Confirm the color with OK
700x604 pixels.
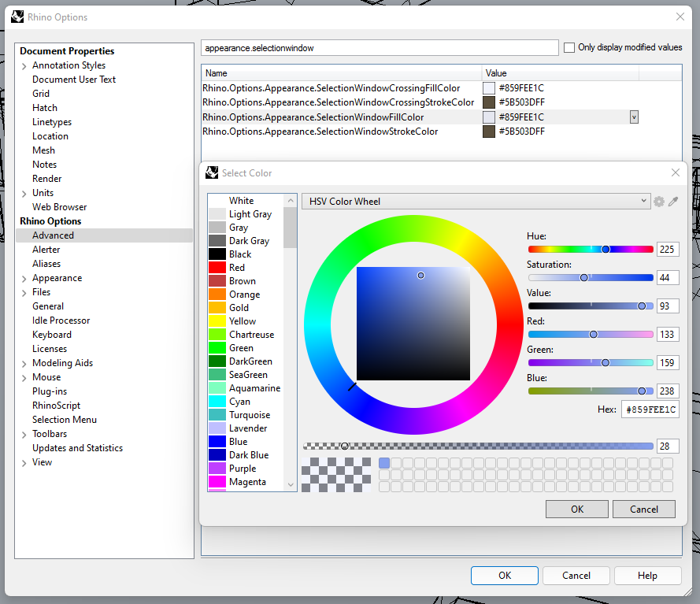pyautogui.click(x=576, y=509)
